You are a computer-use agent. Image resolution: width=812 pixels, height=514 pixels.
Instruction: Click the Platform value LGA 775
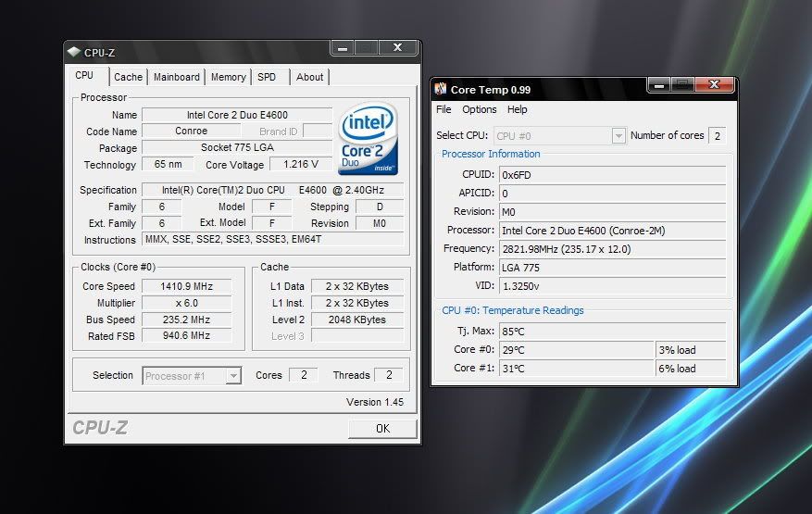pos(612,268)
